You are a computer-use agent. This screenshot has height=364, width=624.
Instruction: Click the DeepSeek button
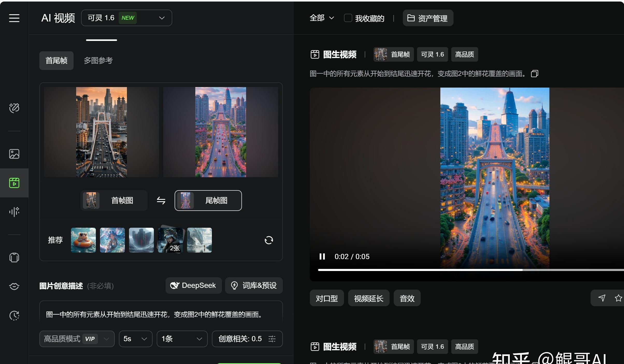[193, 286]
